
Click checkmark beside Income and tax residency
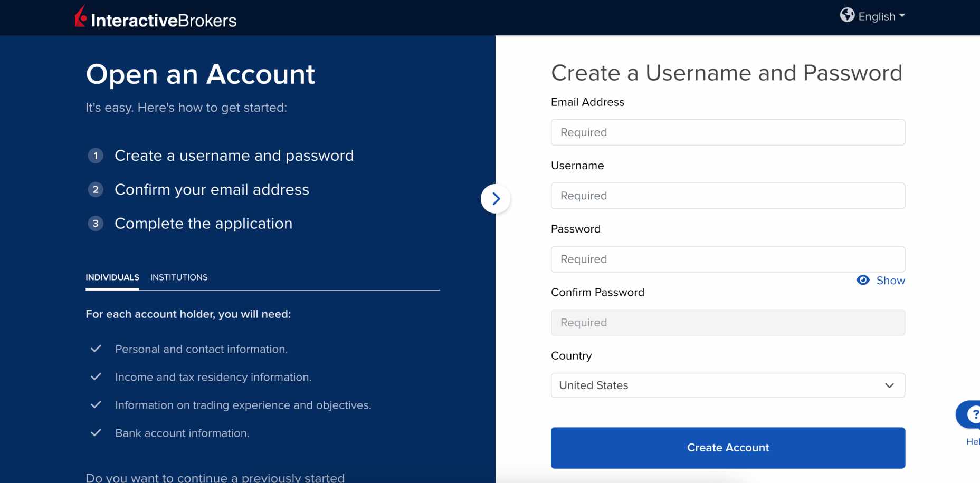coord(96,376)
